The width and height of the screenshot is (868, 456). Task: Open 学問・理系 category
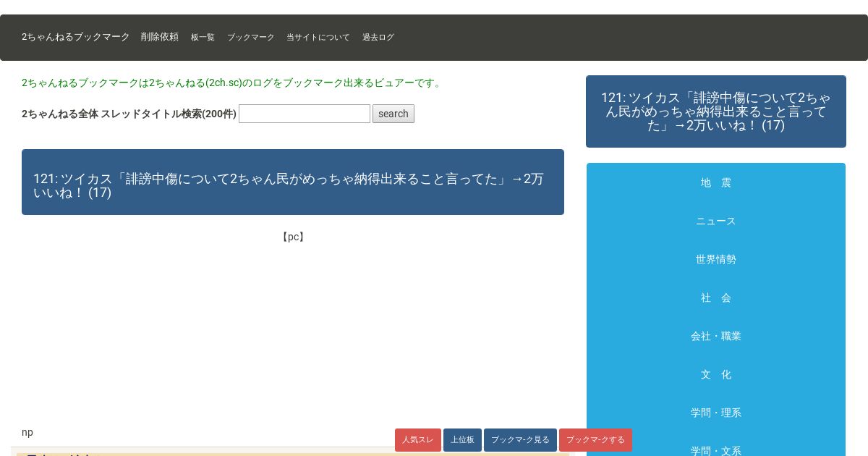tap(716, 413)
